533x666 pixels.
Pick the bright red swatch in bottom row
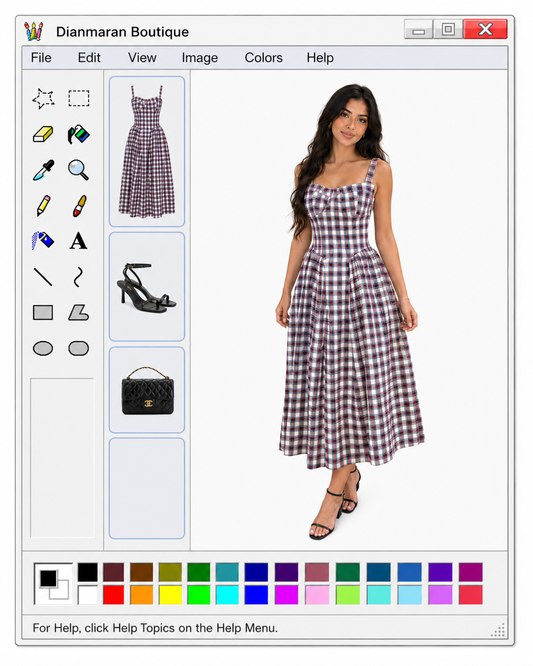point(113,595)
